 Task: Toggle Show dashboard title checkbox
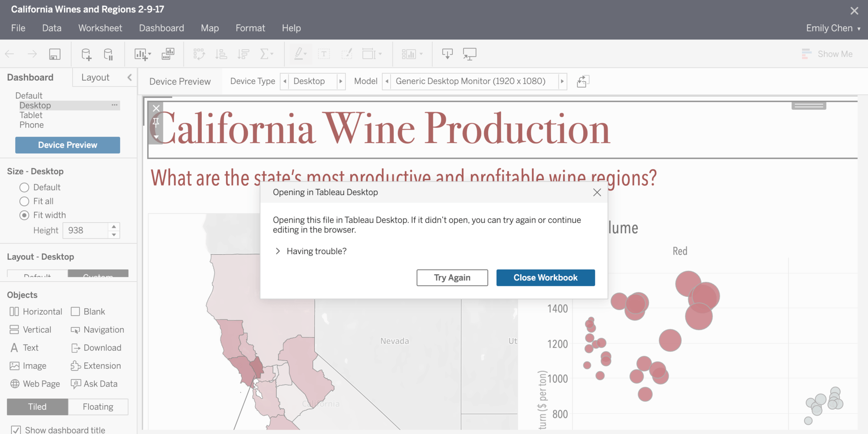tap(16, 430)
